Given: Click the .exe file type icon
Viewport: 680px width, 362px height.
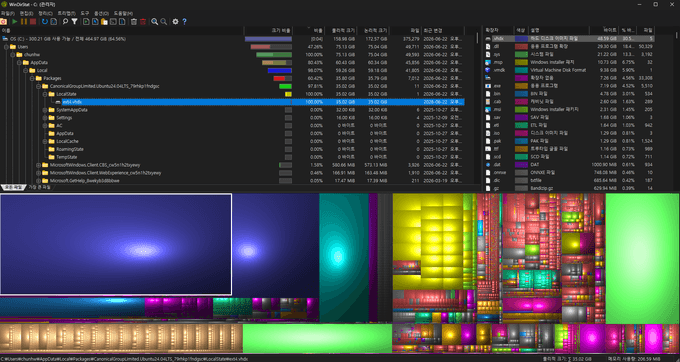Looking at the screenshot, I should (488, 86).
